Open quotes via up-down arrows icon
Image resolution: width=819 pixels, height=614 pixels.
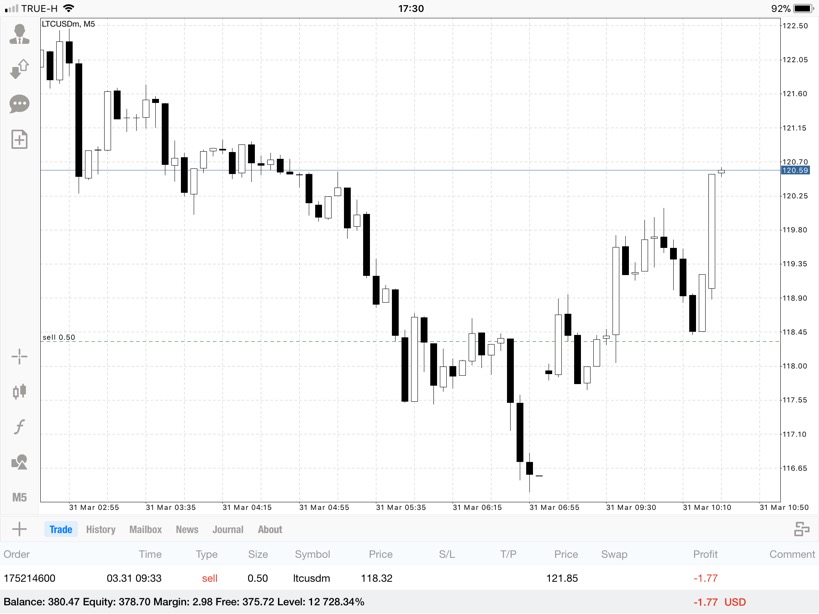pos(19,69)
